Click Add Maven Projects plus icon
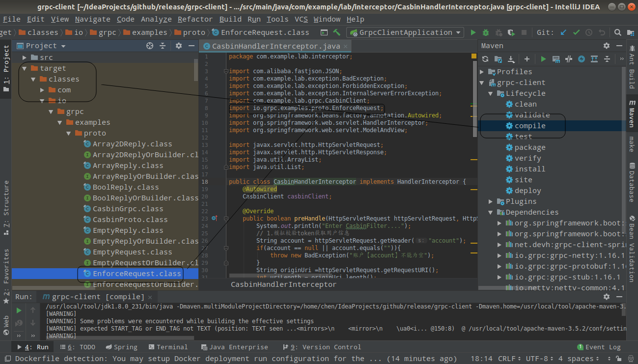Image resolution: width=638 pixels, height=364 pixels. tap(527, 59)
